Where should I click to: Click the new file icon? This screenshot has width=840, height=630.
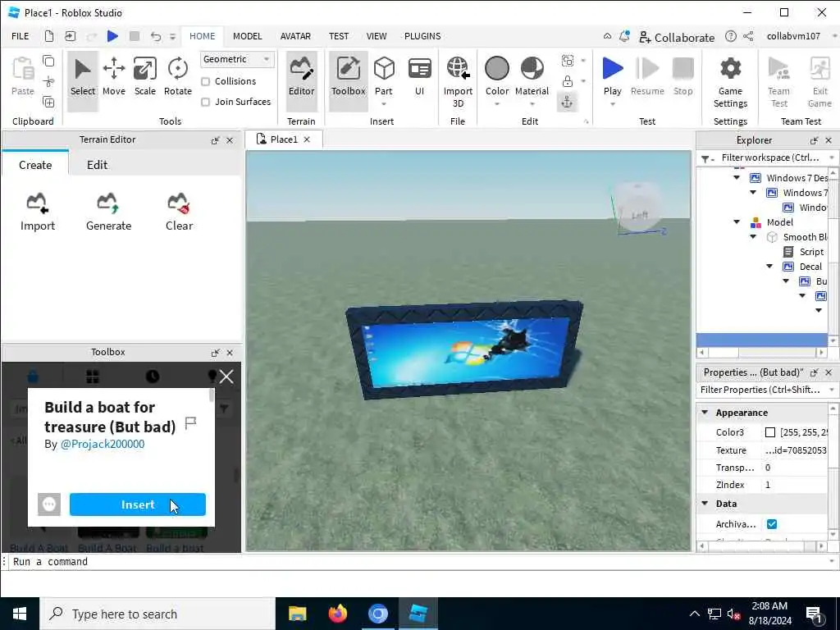48,36
